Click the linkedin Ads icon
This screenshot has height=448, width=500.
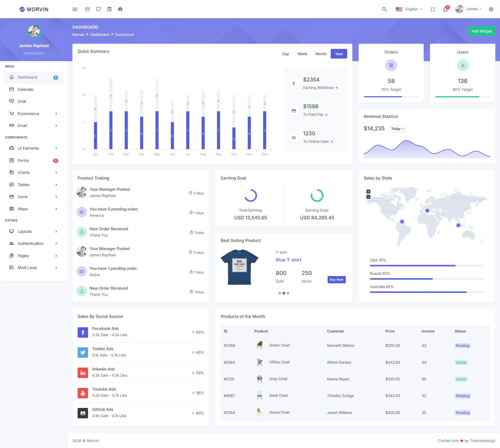pyautogui.click(x=83, y=373)
